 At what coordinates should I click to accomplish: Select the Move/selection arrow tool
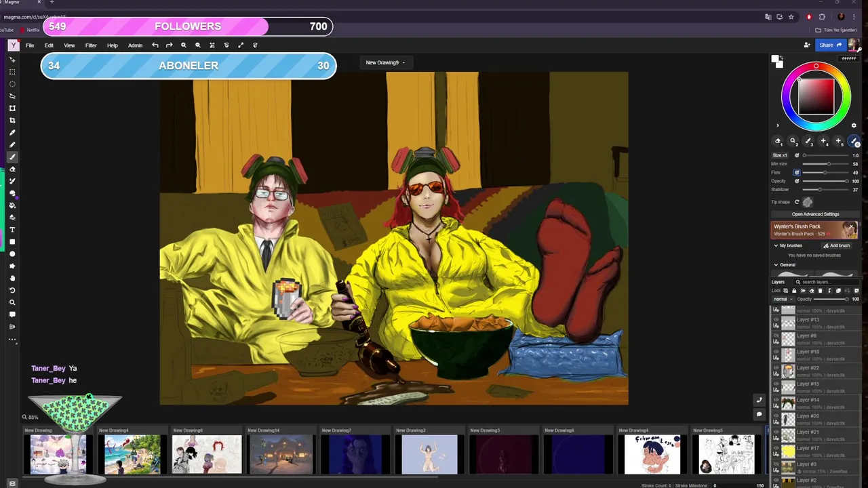coord(12,60)
